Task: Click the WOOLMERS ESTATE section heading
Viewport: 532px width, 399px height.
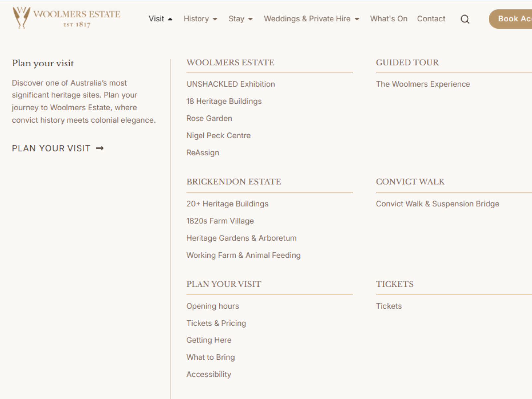Action: point(230,62)
